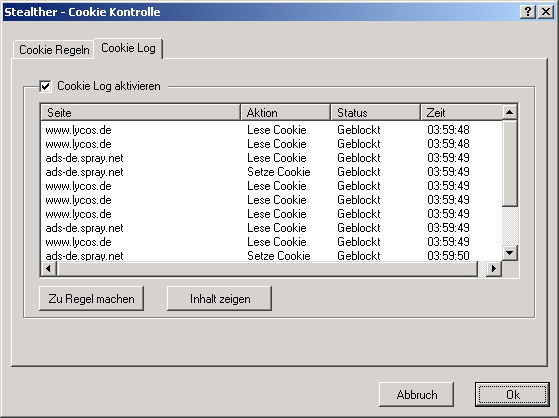Click the Zu Regel machen button
The image size is (559, 418).
(91, 299)
